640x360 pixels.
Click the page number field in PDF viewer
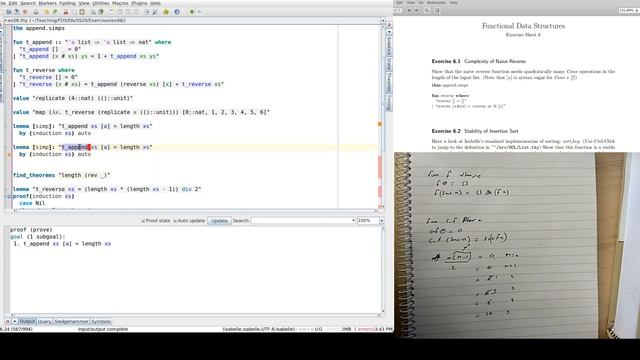(397, 10)
